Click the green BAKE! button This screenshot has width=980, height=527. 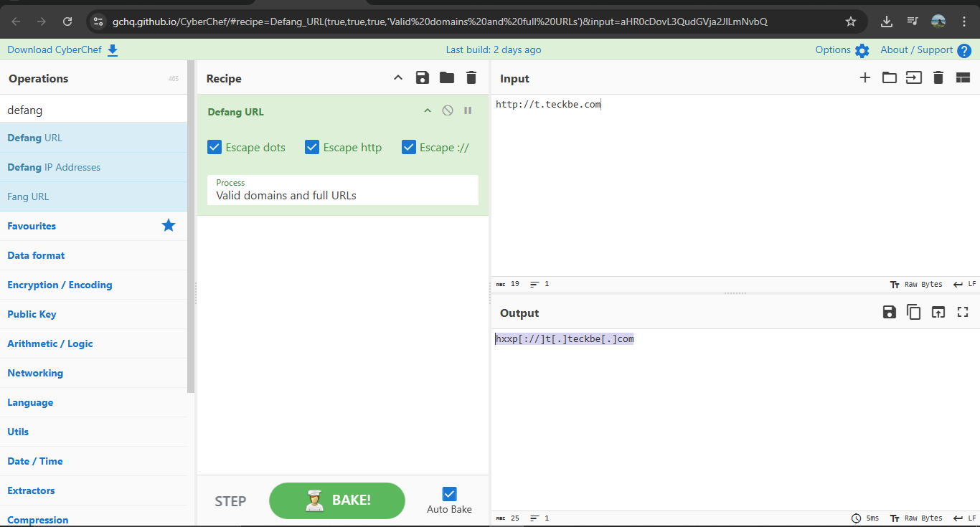(x=337, y=500)
